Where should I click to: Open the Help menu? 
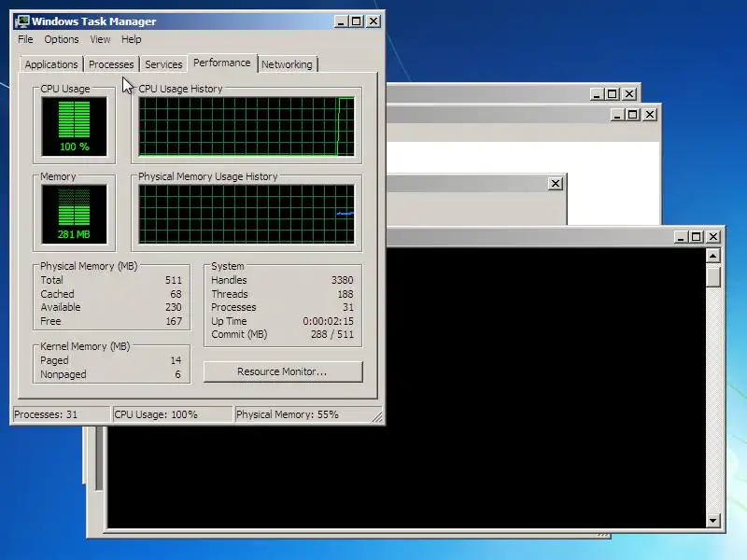click(x=131, y=39)
